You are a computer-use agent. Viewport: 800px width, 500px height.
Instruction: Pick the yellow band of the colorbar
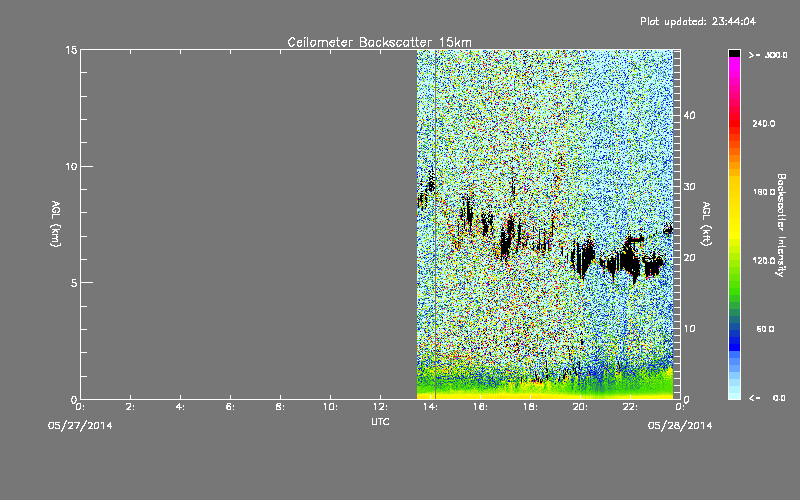coord(734,207)
